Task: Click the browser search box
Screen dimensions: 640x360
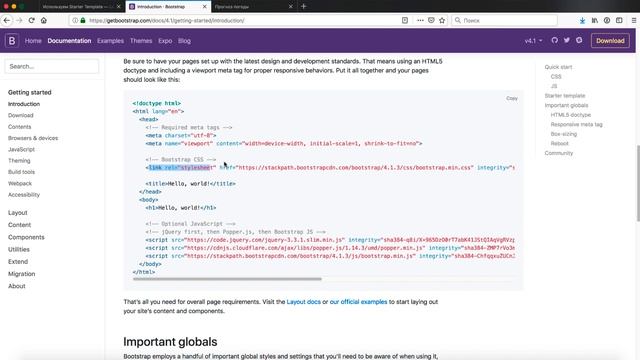Action: [504, 20]
